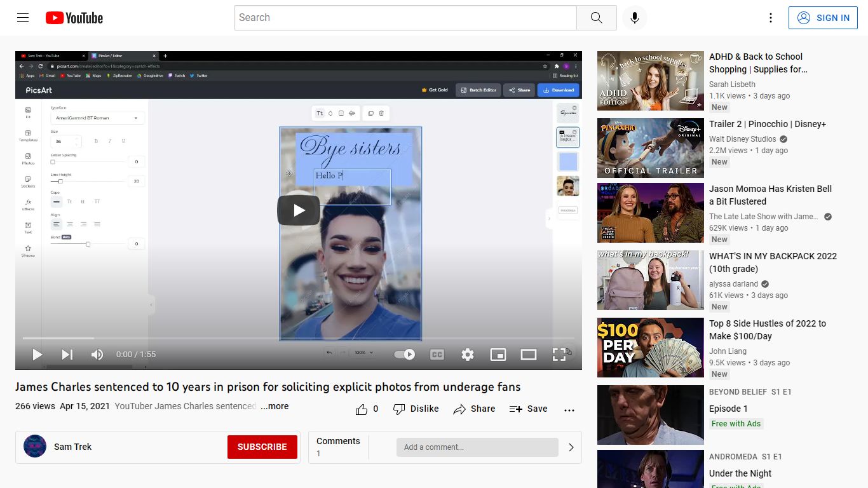868x488 pixels.
Task: Enable miniplayer mode
Action: 498,355
